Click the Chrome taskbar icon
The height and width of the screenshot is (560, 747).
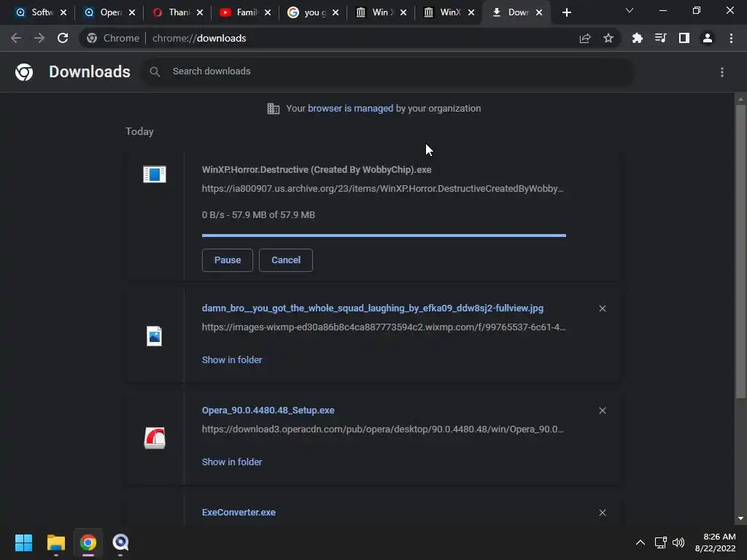pyautogui.click(x=88, y=542)
